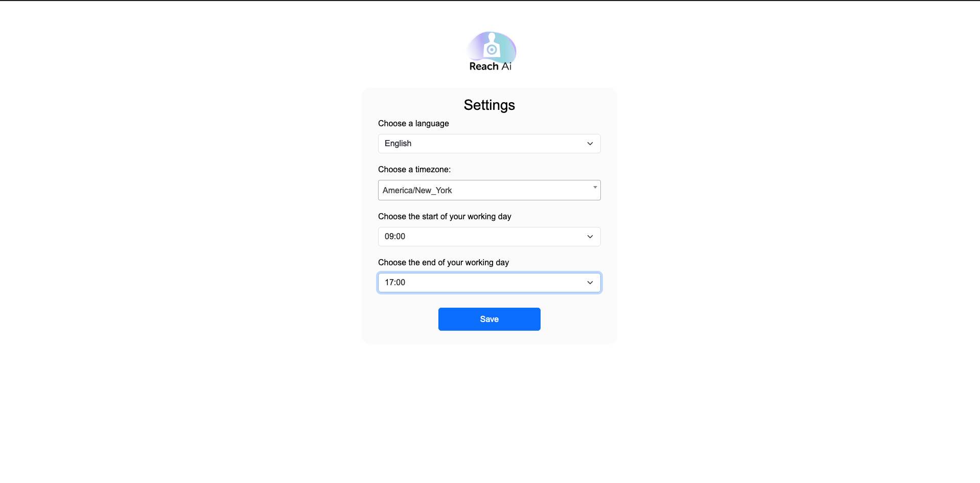This screenshot has height=483, width=980.
Task: Click the blue Save button
Action: 489,319
